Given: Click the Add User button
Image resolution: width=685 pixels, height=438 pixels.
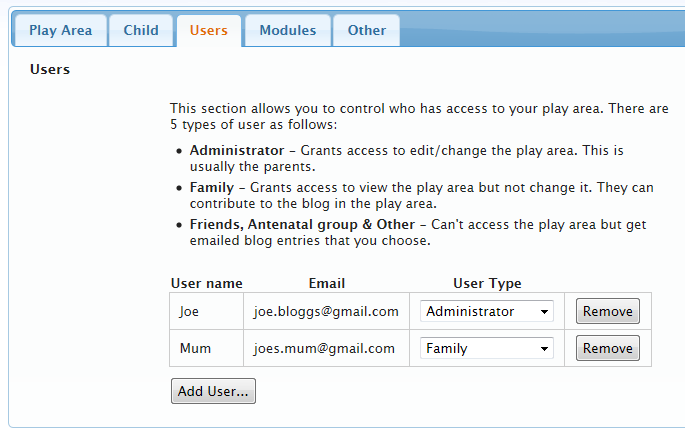Looking at the screenshot, I should click(x=213, y=391).
